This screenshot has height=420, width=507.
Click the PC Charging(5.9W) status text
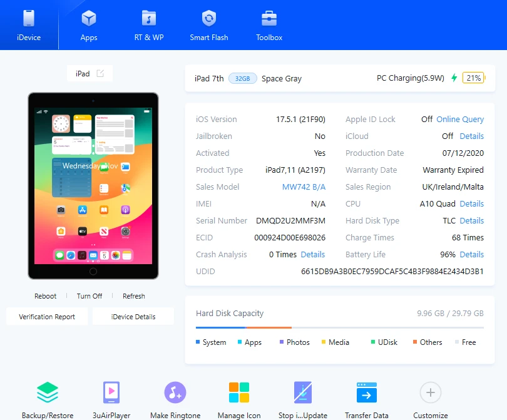tap(411, 78)
